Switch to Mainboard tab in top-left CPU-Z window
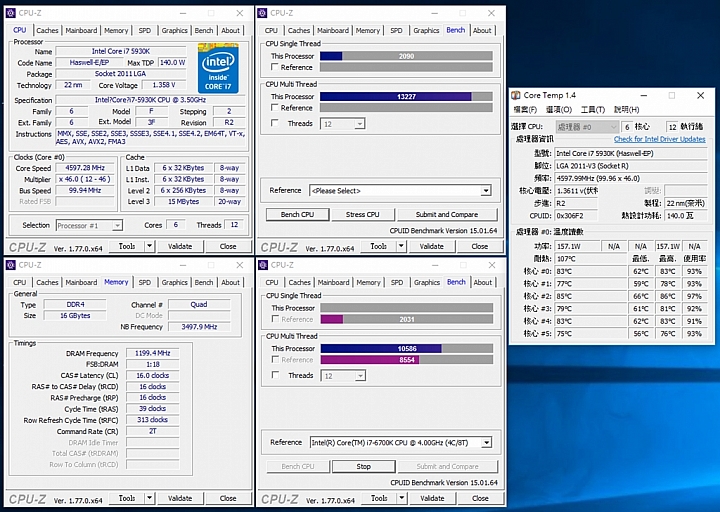The height and width of the screenshot is (512, 720). pyautogui.click(x=81, y=30)
